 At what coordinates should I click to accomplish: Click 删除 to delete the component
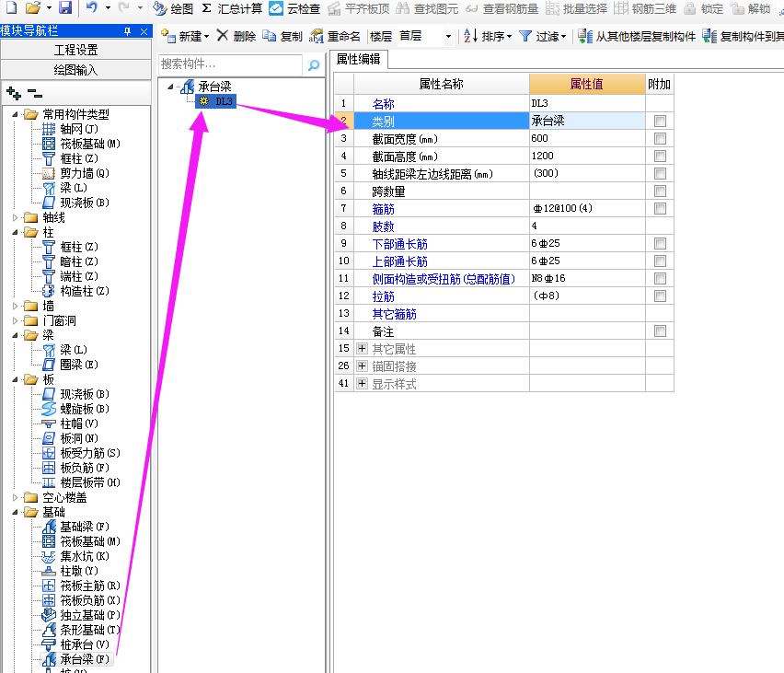(x=236, y=36)
